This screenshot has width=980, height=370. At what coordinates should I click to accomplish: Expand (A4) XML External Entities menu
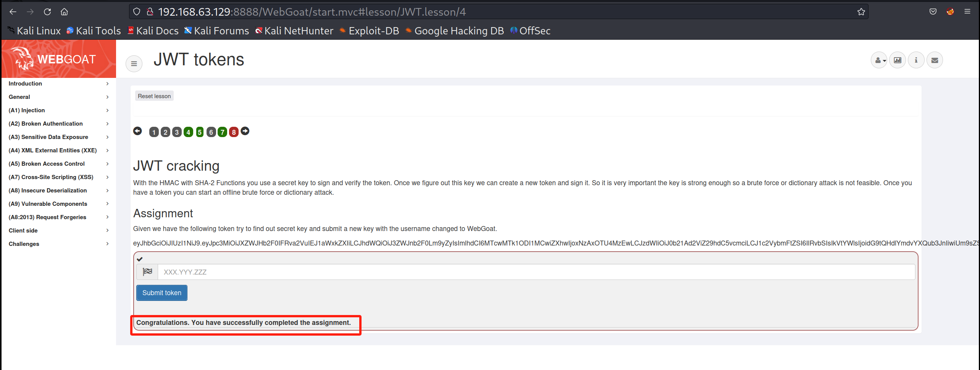[x=58, y=150]
